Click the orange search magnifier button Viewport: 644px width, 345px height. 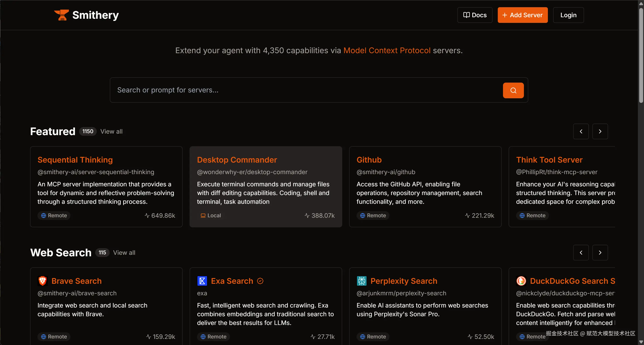click(513, 90)
